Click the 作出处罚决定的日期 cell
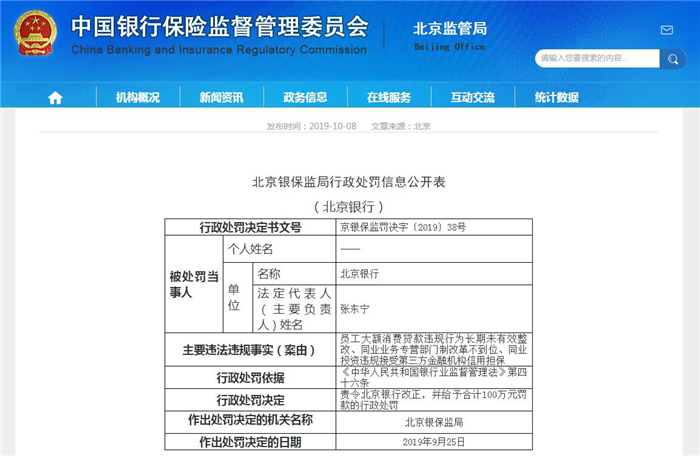This screenshot has width=700, height=456. [250, 442]
